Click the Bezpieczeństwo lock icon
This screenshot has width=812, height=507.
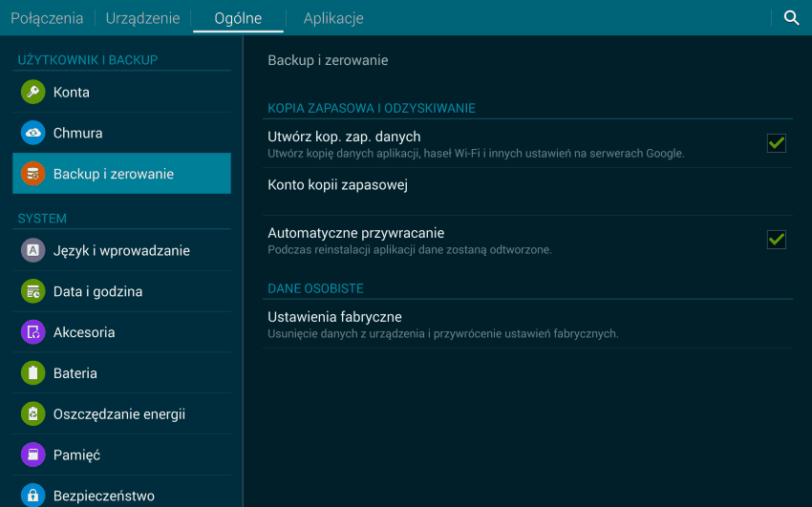(x=32, y=496)
